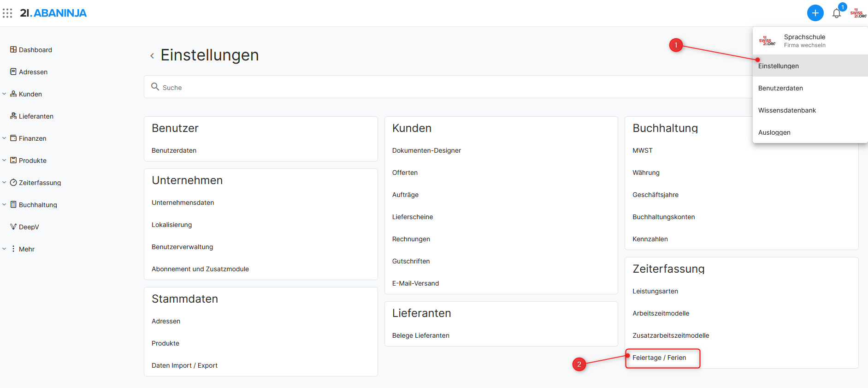Expand the Mehr sidebar section
Image resolution: width=868 pixels, height=388 pixels.
tap(4, 249)
